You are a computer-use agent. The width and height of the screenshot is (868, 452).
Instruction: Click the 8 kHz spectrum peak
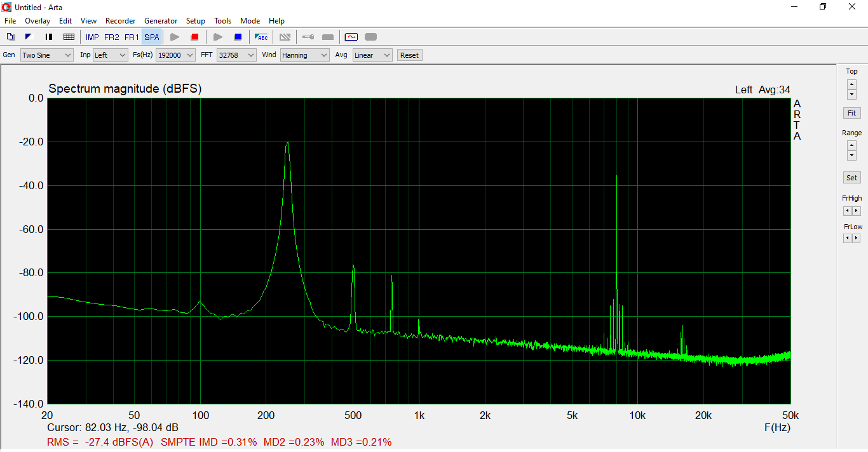pyautogui.click(x=616, y=177)
